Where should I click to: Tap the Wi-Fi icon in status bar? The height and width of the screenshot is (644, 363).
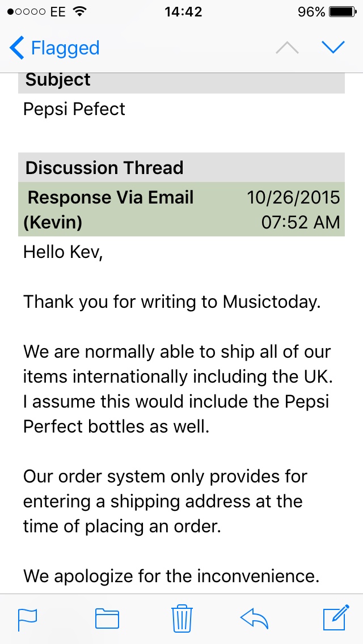click(79, 12)
